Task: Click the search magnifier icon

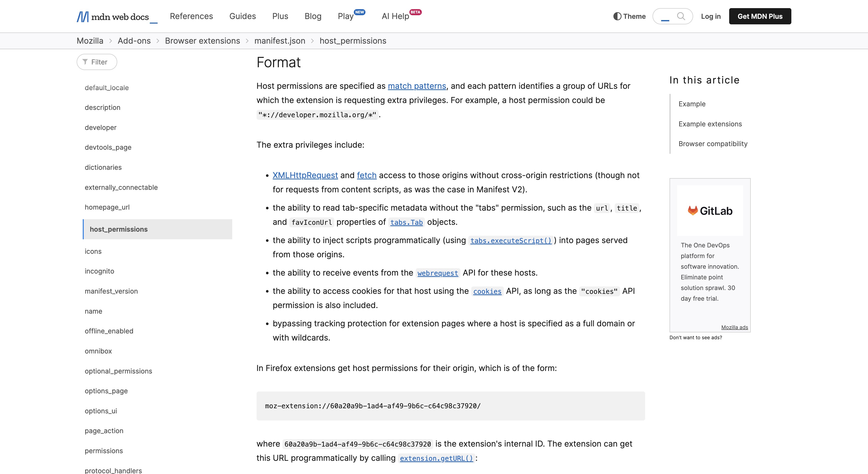Action: pos(681,16)
